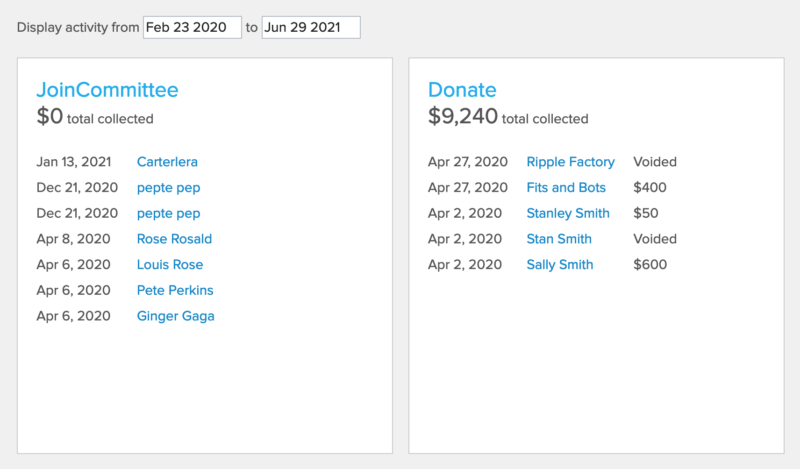Open Stanley Smith's $50 donation
The height and width of the screenshot is (469, 800).
pyautogui.click(x=568, y=213)
